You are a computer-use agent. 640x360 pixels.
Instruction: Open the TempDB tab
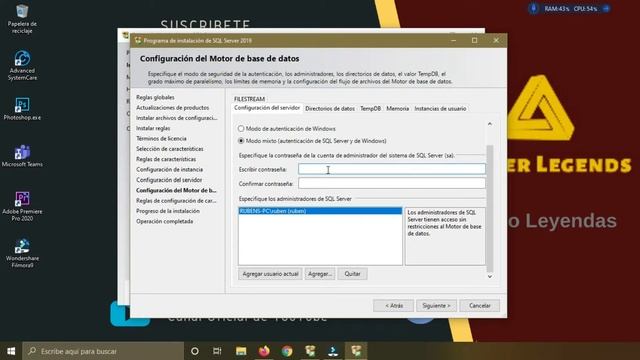[370, 109]
